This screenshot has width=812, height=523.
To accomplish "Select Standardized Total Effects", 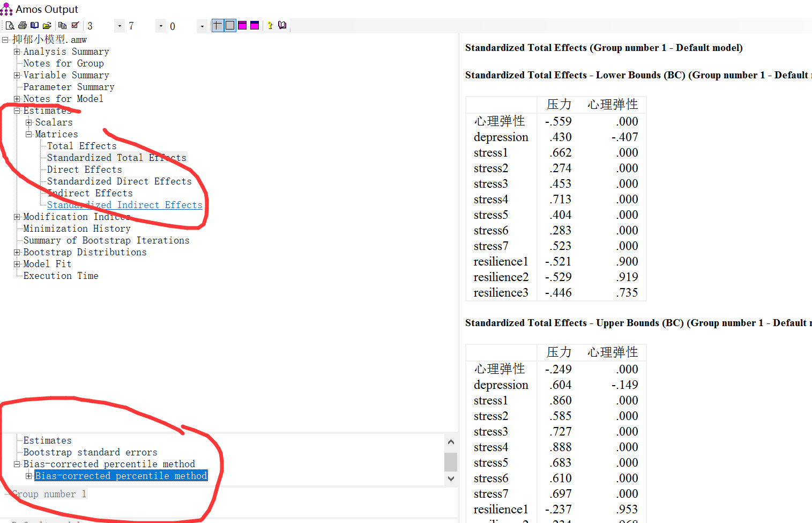I will point(117,158).
